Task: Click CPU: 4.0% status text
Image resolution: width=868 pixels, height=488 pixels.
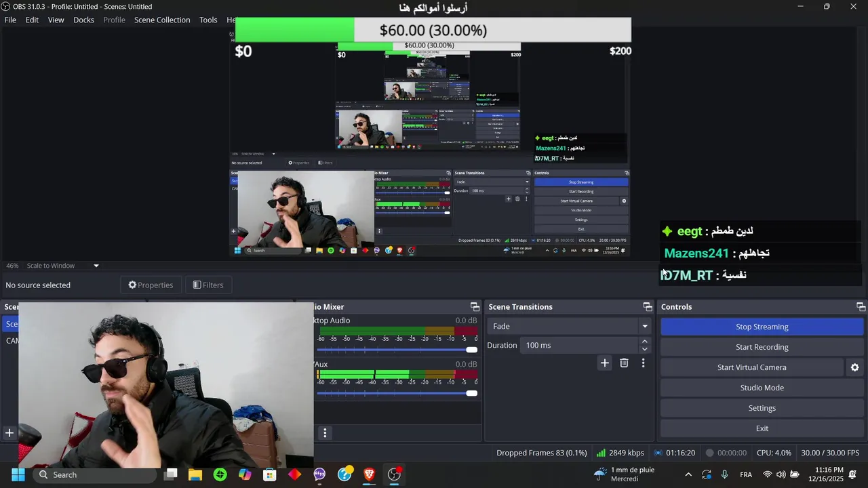Action: [774, 453]
